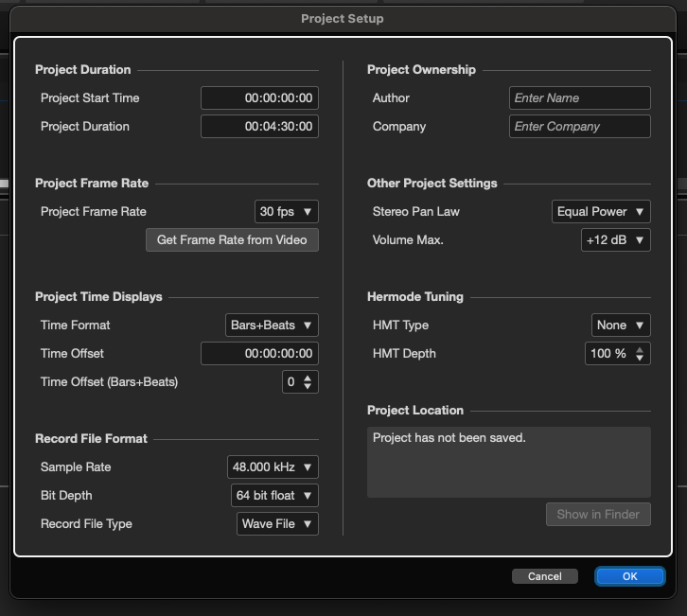Open the Bit Depth 64 bit float dropdown
Screen dimensions: 687x616
[x=274, y=496]
